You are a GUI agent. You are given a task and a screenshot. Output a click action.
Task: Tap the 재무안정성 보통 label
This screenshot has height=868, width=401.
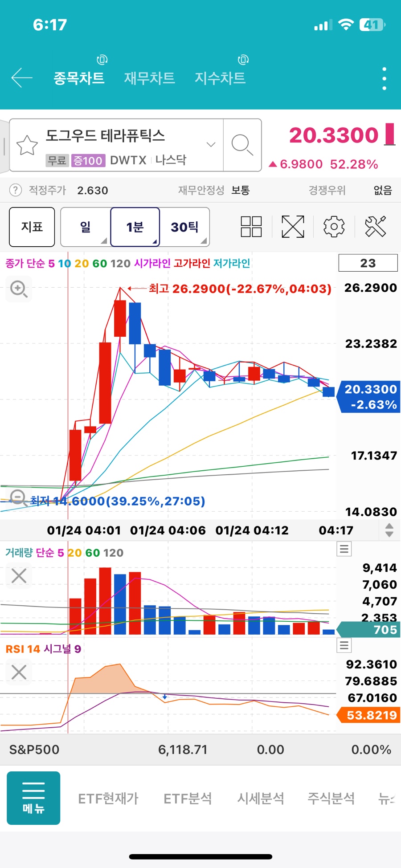(x=214, y=190)
